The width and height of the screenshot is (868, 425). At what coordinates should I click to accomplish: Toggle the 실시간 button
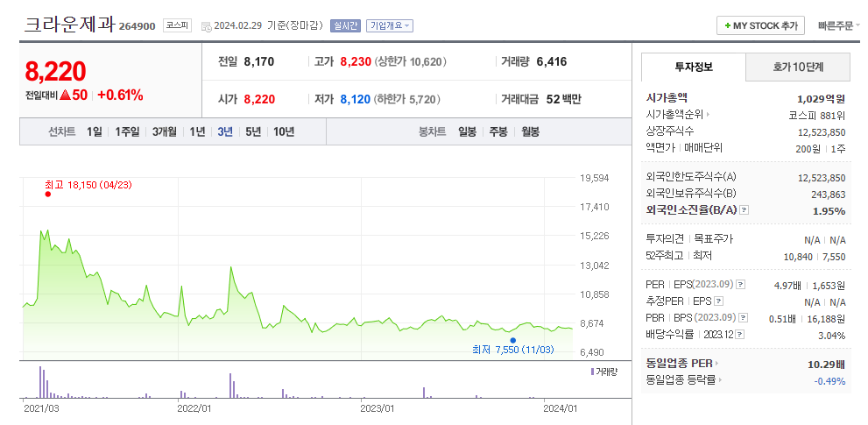point(345,26)
